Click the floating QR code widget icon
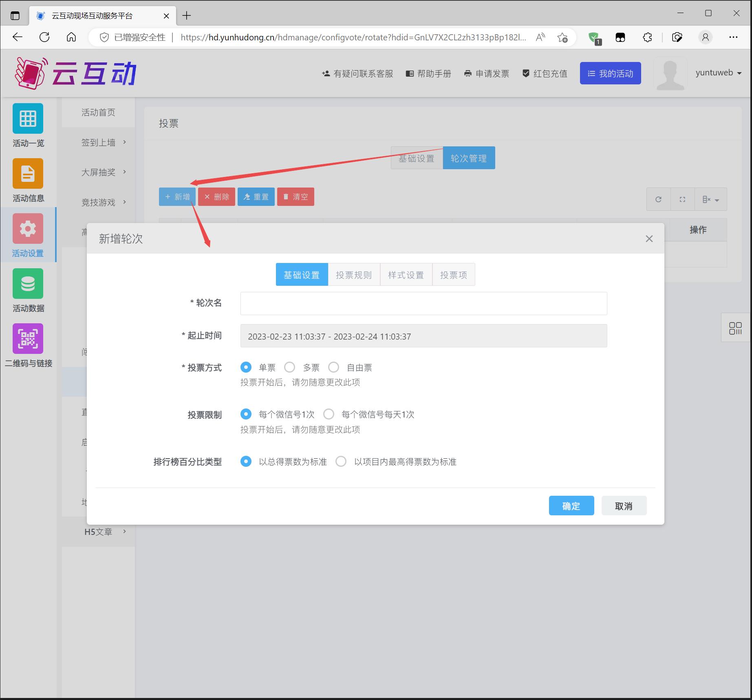Image resolution: width=752 pixels, height=700 pixels. click(x=735, y=328)
